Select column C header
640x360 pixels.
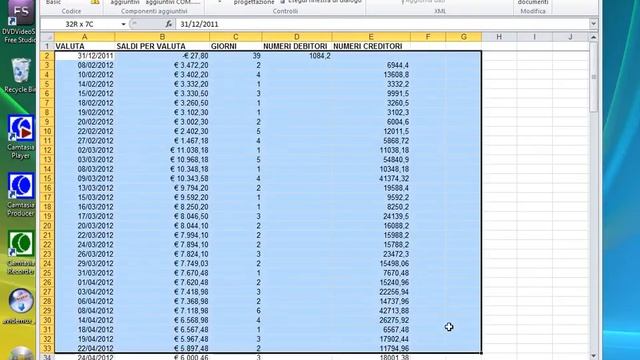(x=236, y=37)
